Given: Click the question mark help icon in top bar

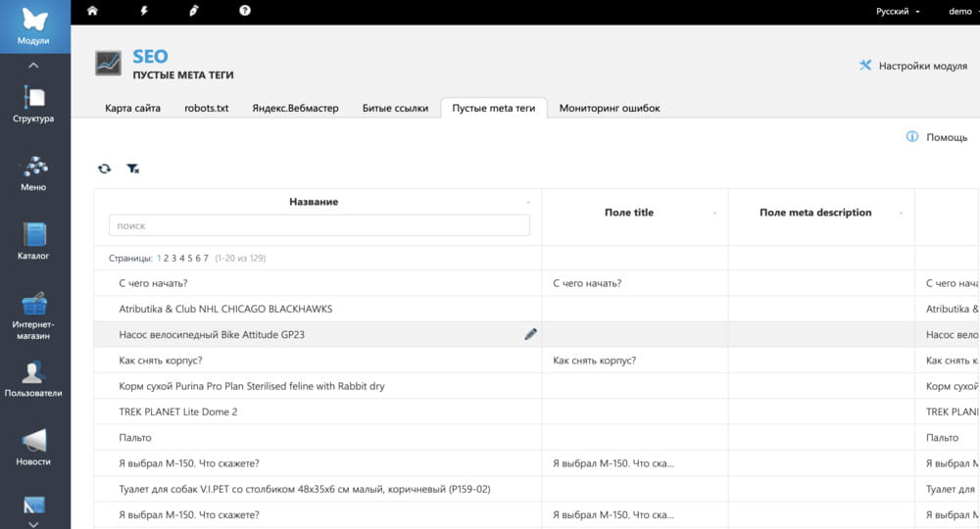Looking at the screenshot, I should [x=244, y=11].
